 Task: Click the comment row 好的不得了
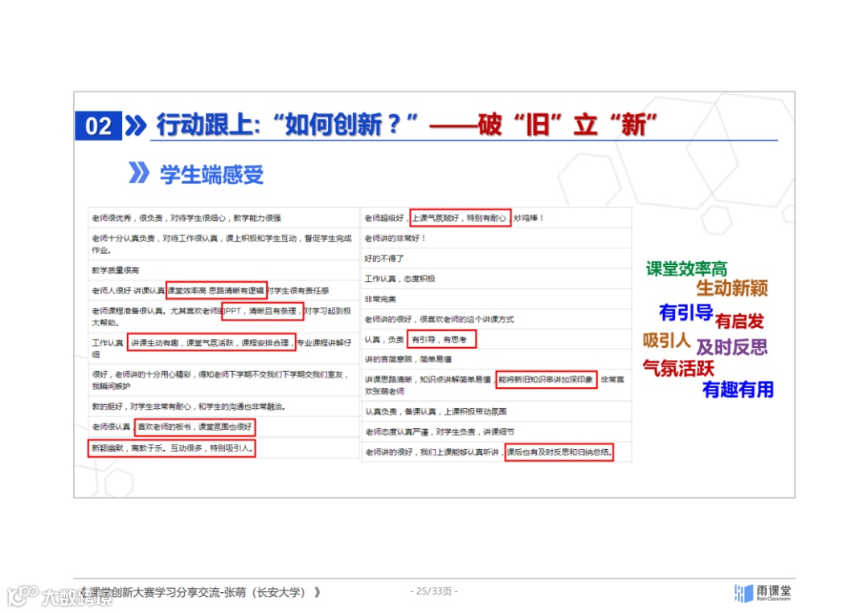click(x=497, y=259)
